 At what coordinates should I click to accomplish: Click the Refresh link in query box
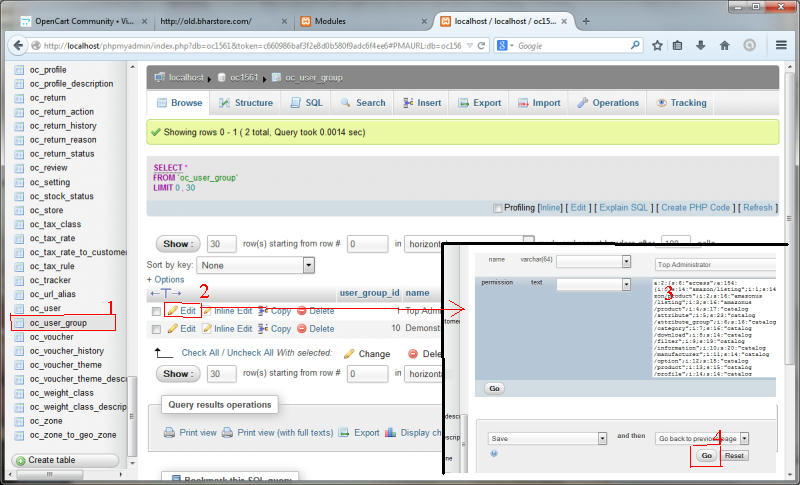758,208
